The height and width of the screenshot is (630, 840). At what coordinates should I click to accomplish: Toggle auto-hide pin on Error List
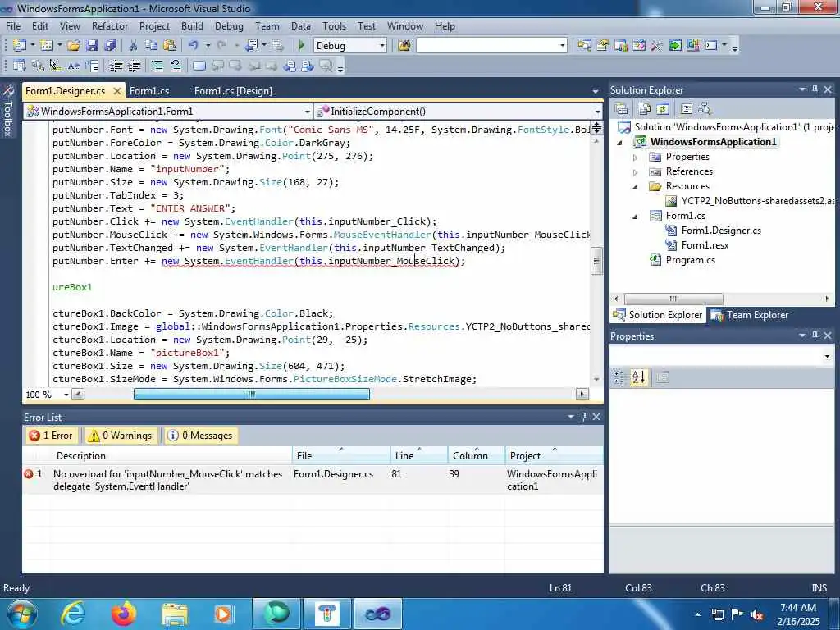583,417
